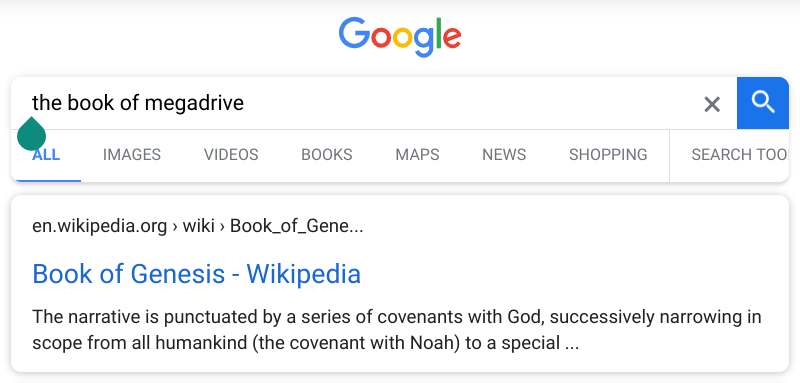Clear the search query with X icon
Image resolution: width=800 pixels, height=383 pixels.
(x=712, y=105)
